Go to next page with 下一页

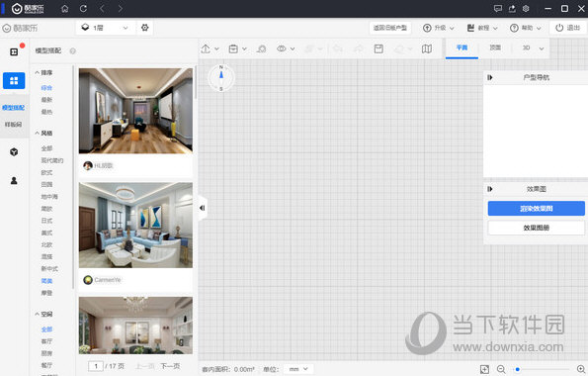(x=170, y=366)
